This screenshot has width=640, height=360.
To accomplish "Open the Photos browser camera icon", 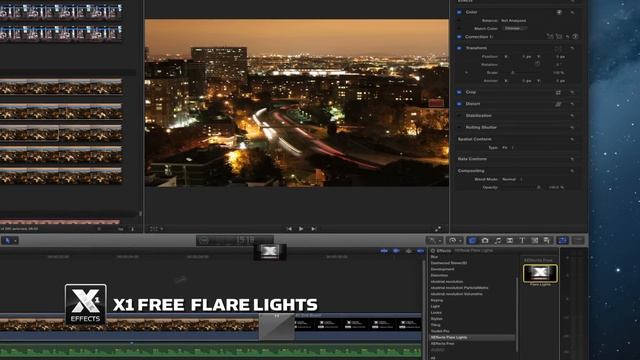I will pyautogui.click(x=485, y=240).
